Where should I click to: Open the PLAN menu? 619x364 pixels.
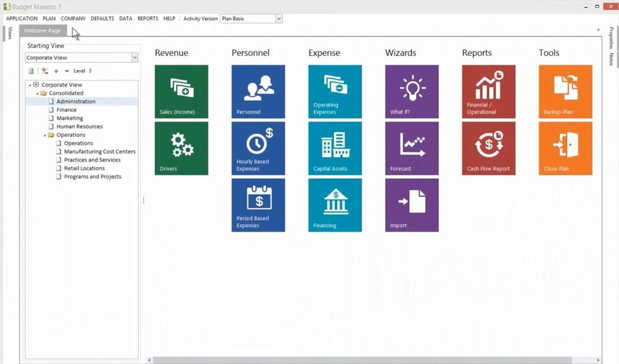[49, 19]
